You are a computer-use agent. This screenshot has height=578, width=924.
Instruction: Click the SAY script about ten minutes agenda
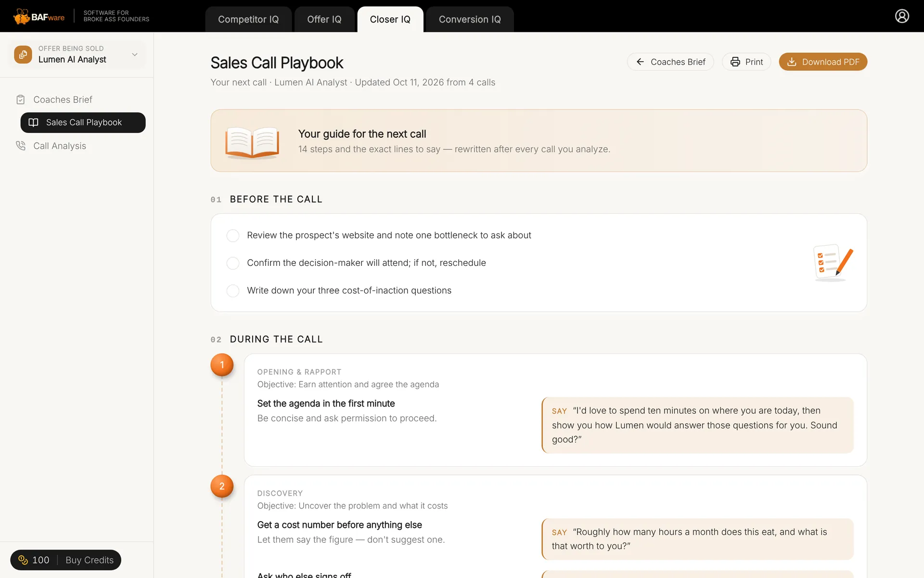(x=698, y=425)
